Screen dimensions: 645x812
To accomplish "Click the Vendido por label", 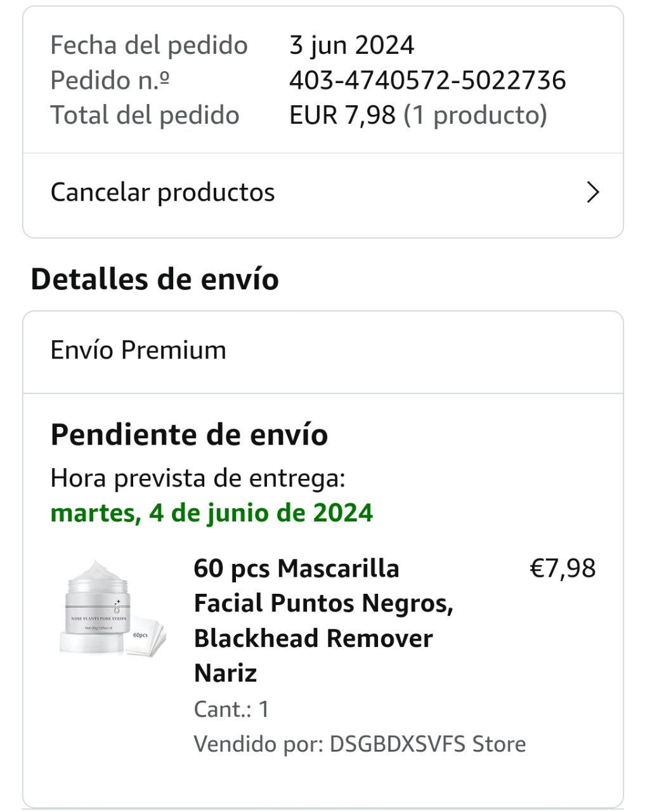I will click(x=259, y=743).
